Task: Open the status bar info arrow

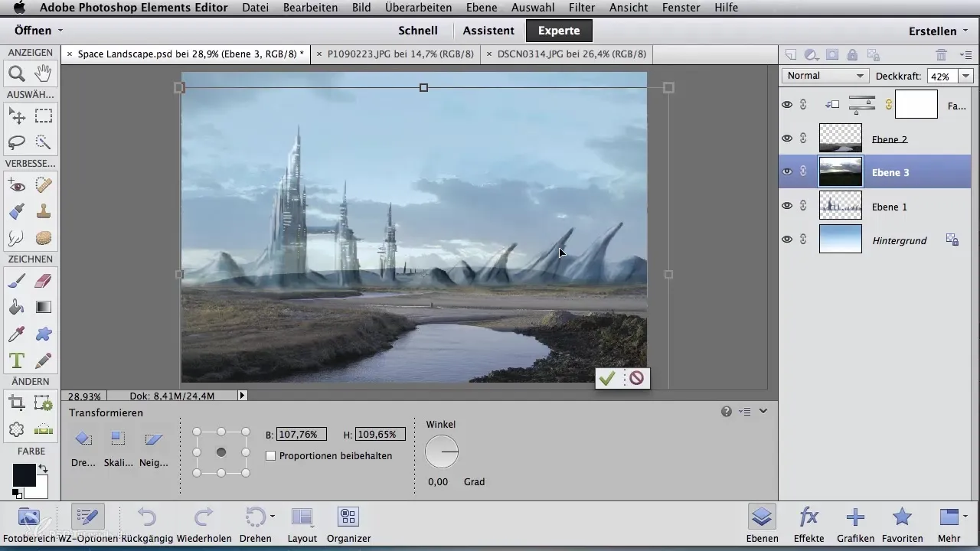Action: pyautogui.click(x=243, y=396)
